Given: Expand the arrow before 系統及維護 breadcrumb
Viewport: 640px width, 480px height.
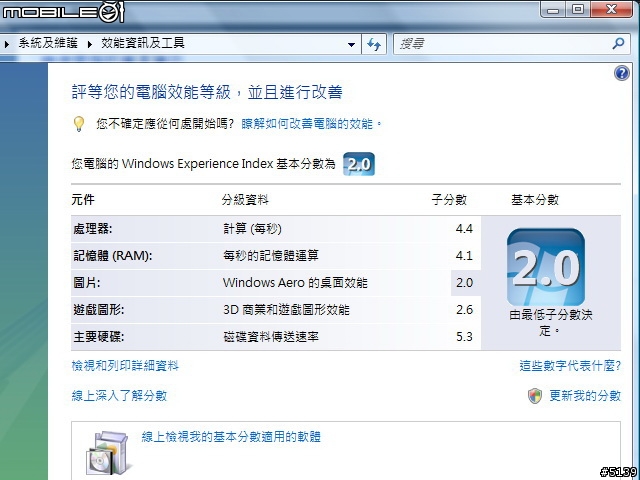Looking at the screenshot, I should pyautogui.click(x=7, y=44).
